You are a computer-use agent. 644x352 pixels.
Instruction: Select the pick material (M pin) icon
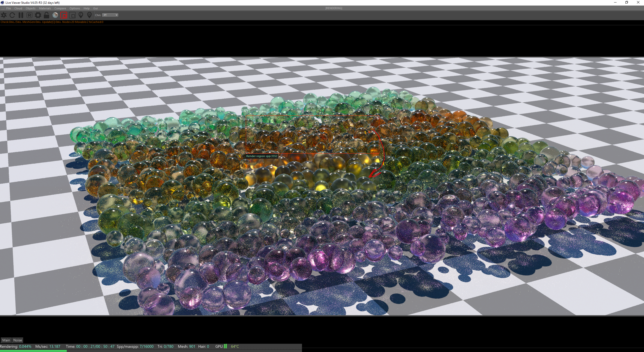(x=89, y=15)
